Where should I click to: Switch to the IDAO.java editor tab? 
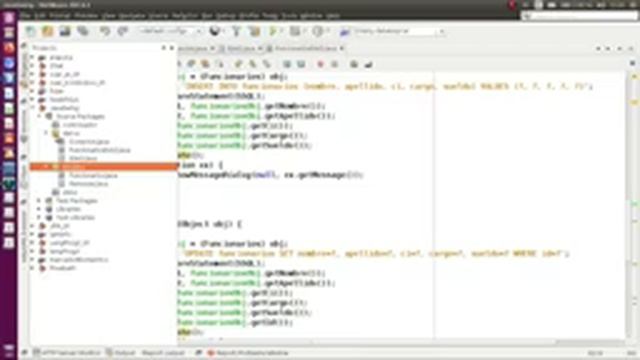point(241,49)
